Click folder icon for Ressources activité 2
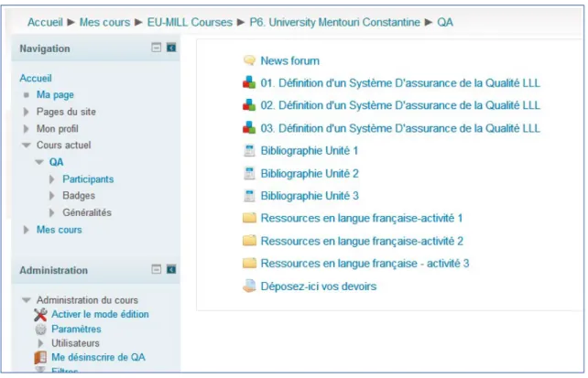588x378 pixels. point(249,241)
